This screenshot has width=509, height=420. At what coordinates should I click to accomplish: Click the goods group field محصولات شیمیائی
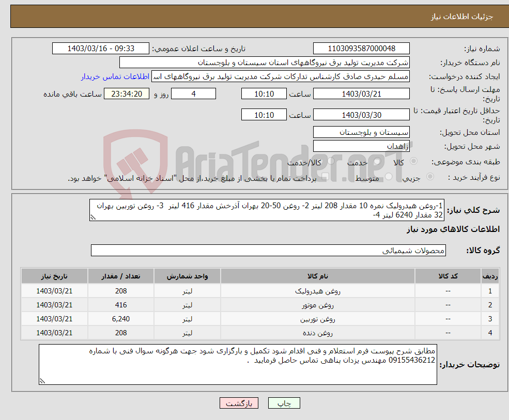tap(268, 250)
